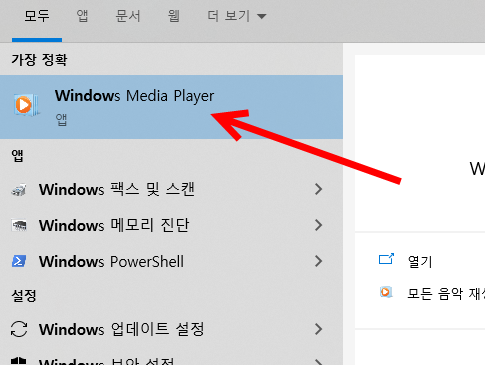The height and width of the screenshot is (365, 485).
Task: Select Windows 메모리 진단 result
Action: click(171, 225)
